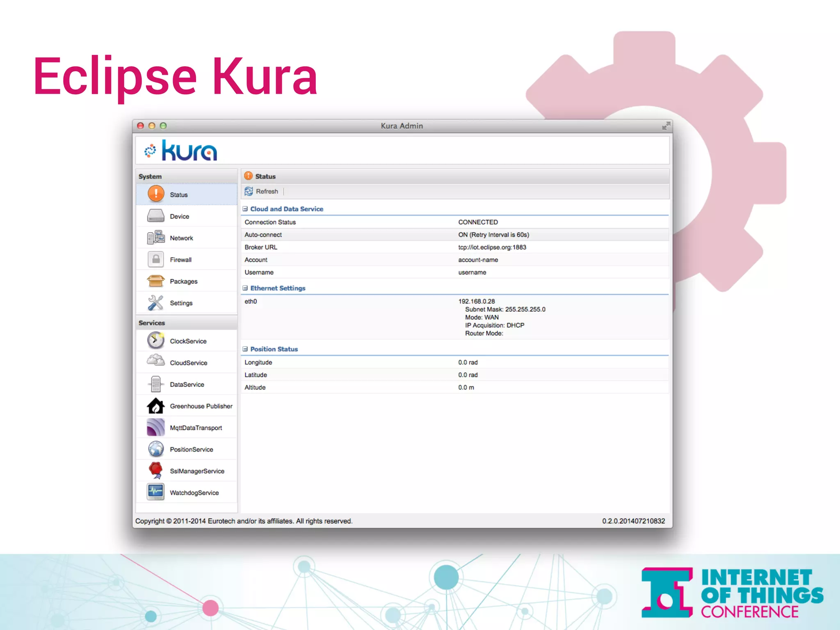Open MqttDataTransport service entry

[x=196, y=428]
